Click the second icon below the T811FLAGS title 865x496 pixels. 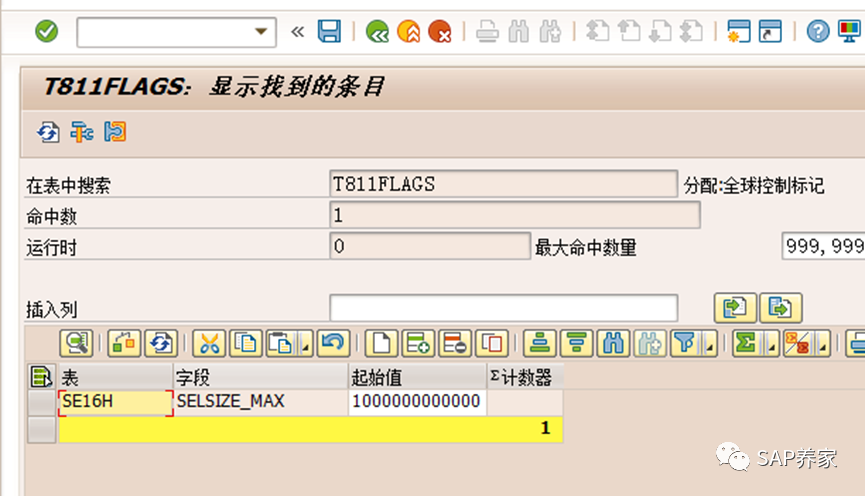pos(82,132)
